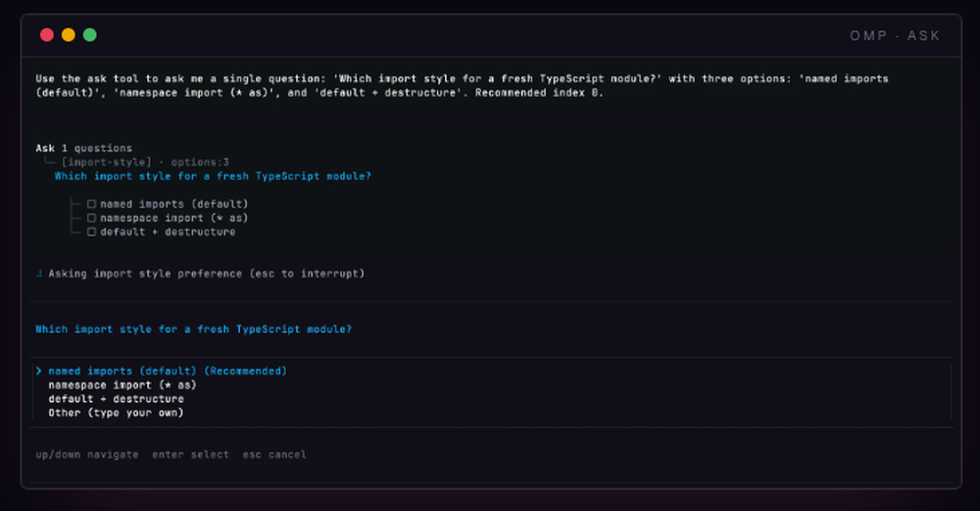Select 'default + destructure' menu option
This screenshot has height=511, width=980.
117,398
